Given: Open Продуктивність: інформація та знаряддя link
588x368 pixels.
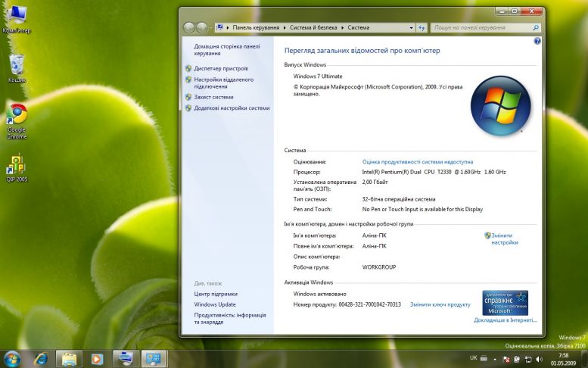Looking at the screenshot, I should pos(230,319).
